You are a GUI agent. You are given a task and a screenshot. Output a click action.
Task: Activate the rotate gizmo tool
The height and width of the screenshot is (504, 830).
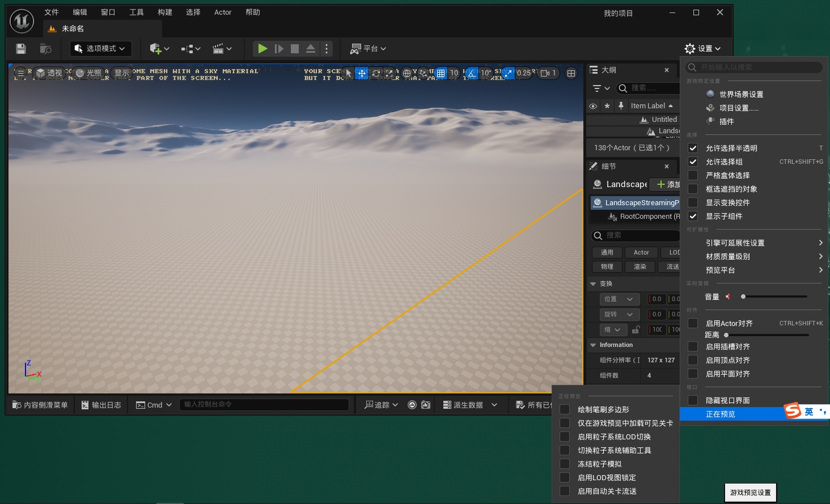click(x=376, y=73)
